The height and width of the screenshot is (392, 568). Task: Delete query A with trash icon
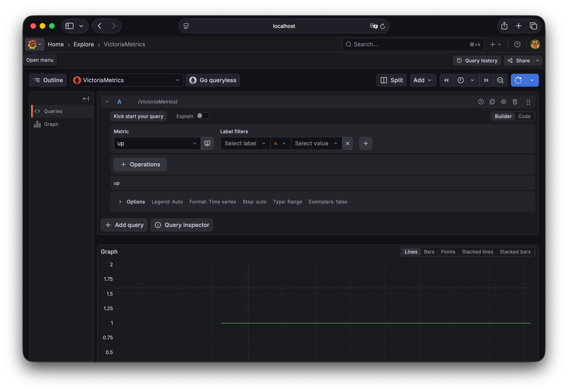pyautogui.click(x=515, y=102)
